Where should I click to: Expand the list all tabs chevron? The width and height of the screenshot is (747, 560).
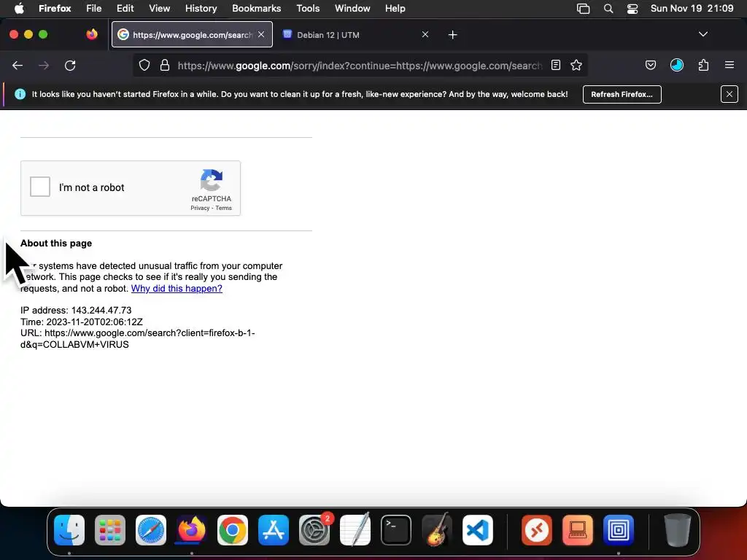tap(703, 34)
